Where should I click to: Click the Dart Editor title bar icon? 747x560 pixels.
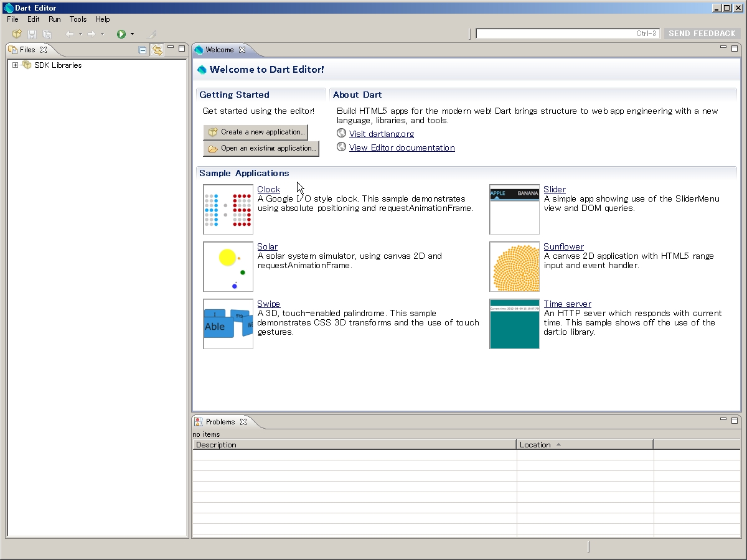click(8, 7)
